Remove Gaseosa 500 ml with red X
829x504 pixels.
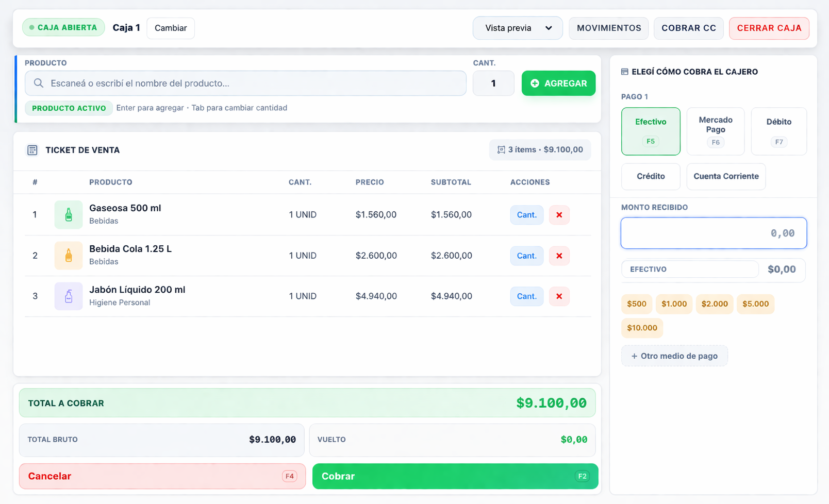(x=559, y=215)
